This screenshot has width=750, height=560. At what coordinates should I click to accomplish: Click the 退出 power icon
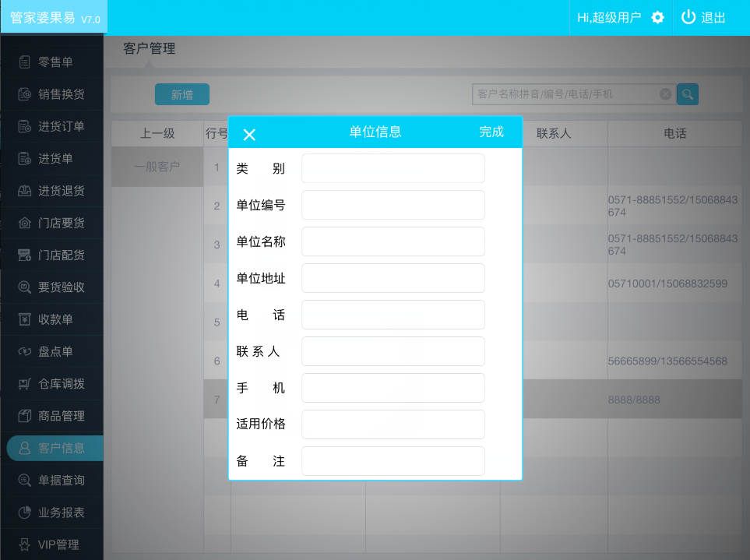688,17
